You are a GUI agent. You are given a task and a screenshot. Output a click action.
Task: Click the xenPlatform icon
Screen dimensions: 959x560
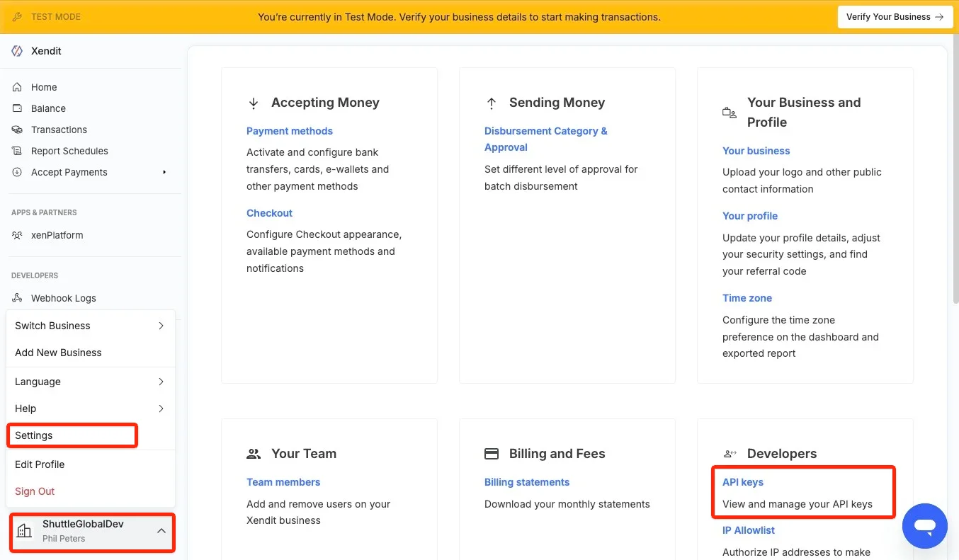pos(18,235)
